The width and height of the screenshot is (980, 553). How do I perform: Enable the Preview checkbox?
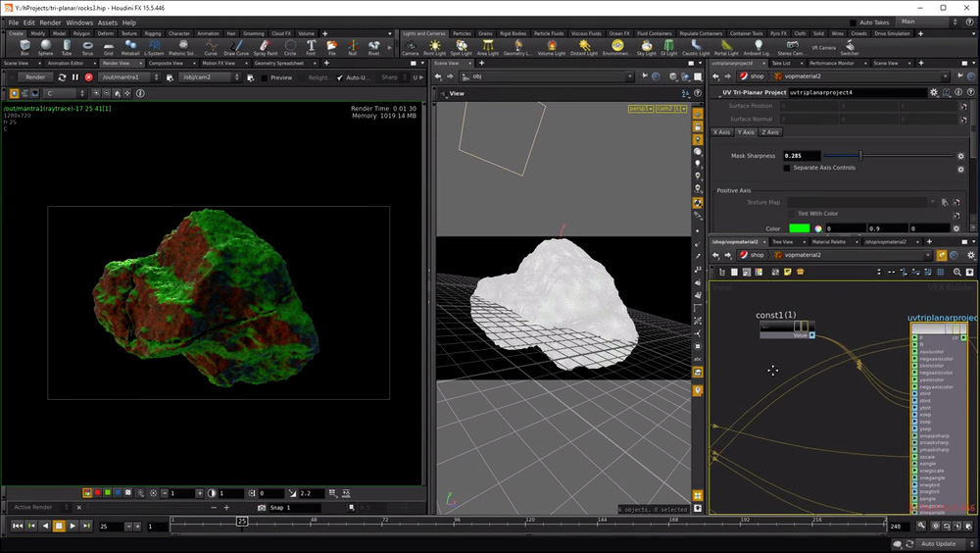[x=265, y=77]
